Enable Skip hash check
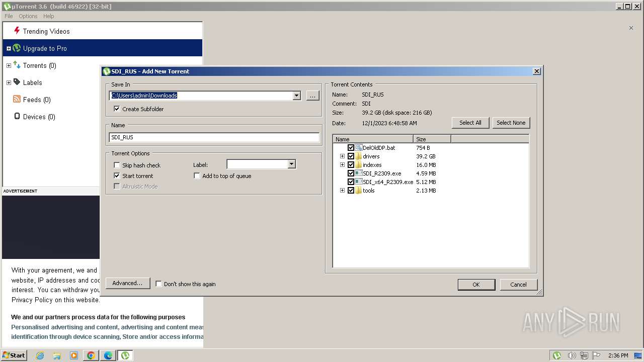 (x=117, y=165)
